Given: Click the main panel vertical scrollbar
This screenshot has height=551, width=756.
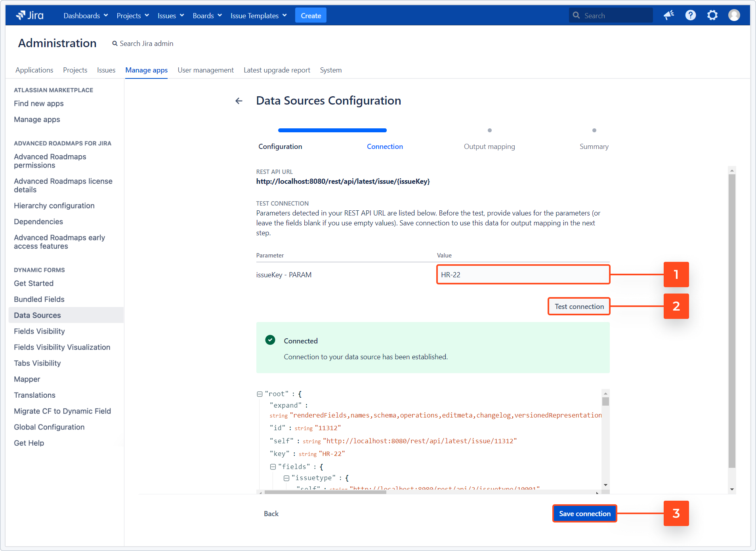Looking at the screenshot, I should coord(732,321).
